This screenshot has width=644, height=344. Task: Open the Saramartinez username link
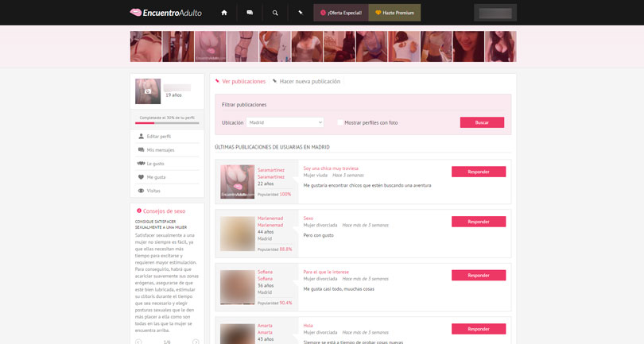271,170
